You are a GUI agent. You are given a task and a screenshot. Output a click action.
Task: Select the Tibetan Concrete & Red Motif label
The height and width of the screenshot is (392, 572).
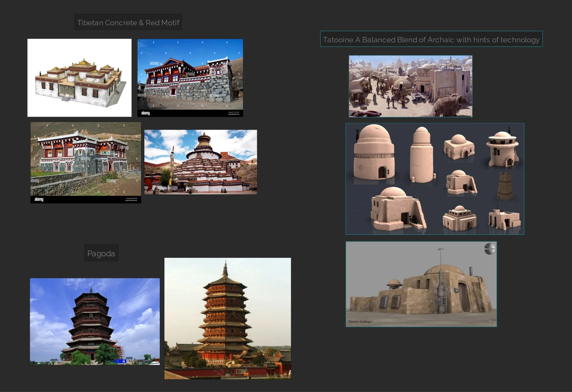point(128,22)
